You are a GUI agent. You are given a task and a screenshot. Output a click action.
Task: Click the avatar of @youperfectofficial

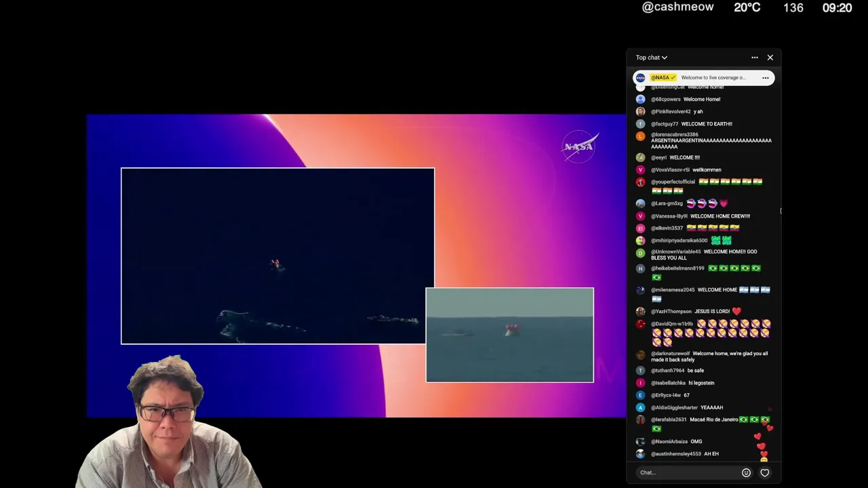tap(640, 182)
